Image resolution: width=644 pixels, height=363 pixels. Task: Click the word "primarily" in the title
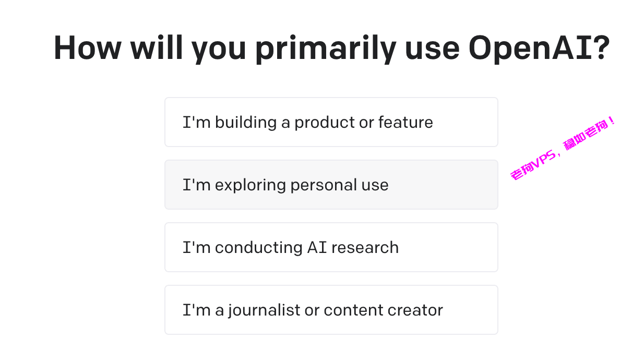(326, 50)
